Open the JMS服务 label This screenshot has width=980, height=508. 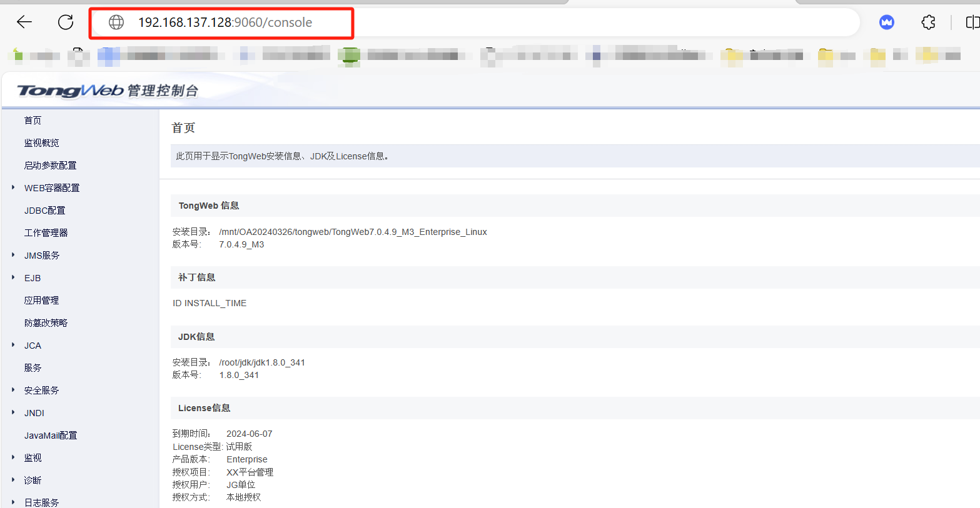click(42, 256)
